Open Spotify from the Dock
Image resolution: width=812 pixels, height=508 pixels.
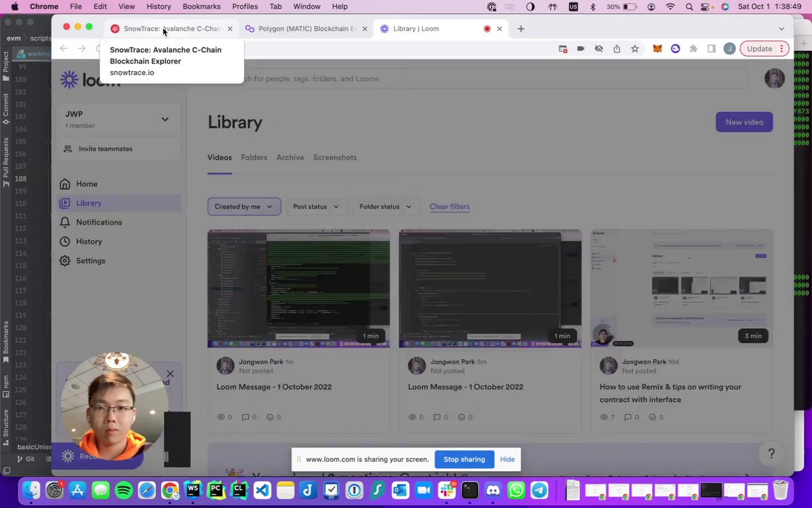[x=124, y=490]
